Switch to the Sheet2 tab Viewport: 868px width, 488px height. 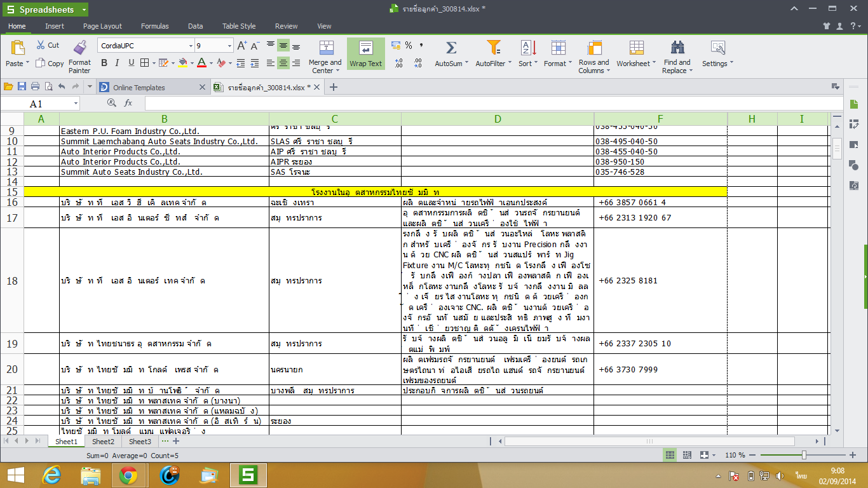[x=103, y=441]
